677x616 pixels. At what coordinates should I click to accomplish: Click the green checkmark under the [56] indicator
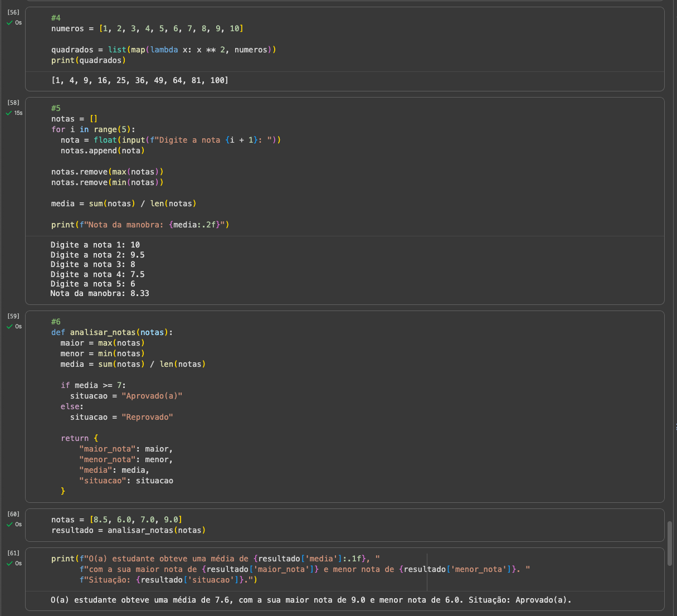[9, 23]
